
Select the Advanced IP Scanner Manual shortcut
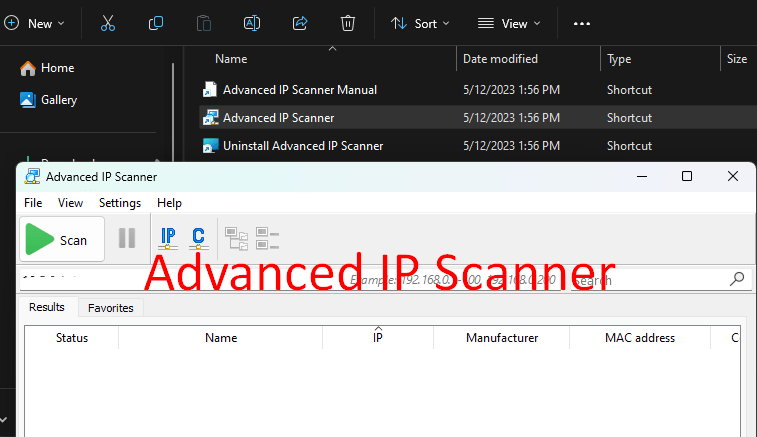(x=299, y=90)
